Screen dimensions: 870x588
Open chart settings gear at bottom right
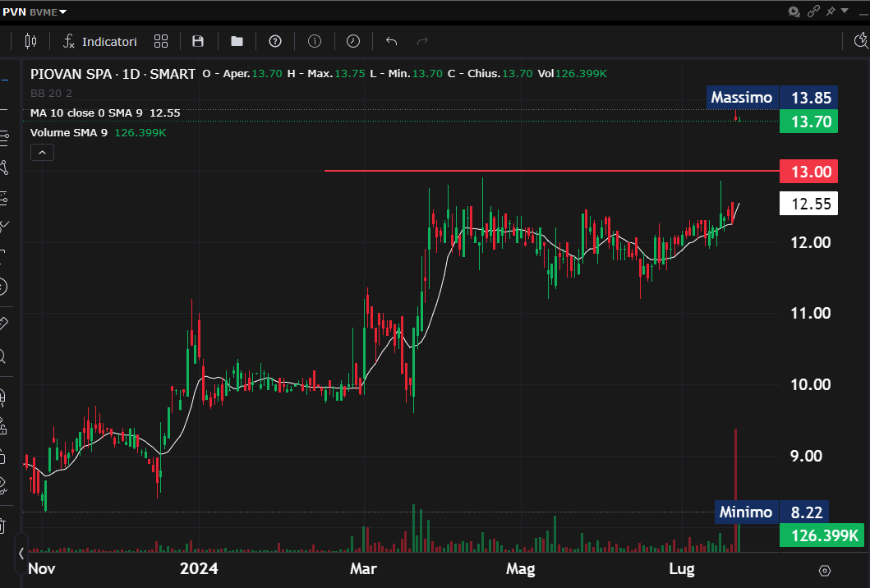[x=825, y=571]
